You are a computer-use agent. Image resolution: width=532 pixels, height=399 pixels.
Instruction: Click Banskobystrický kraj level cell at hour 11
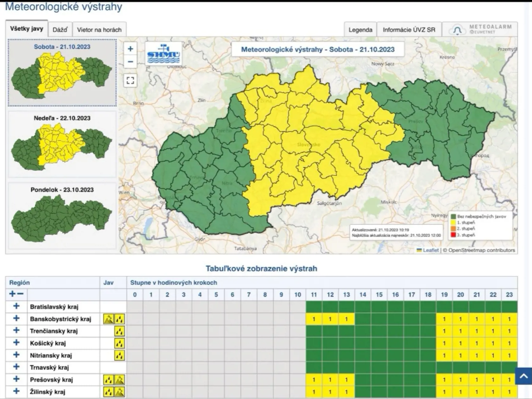[x=314, y=319]
